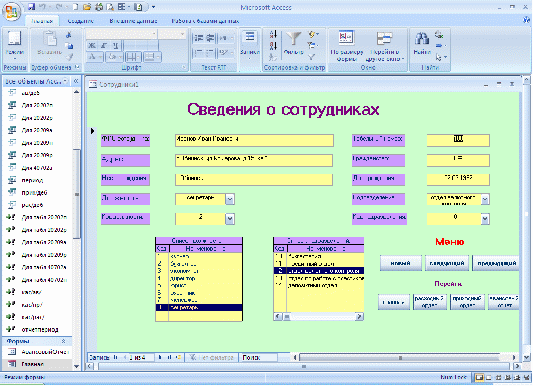Click the open-folder icon in Quick Access

(87, 7)
